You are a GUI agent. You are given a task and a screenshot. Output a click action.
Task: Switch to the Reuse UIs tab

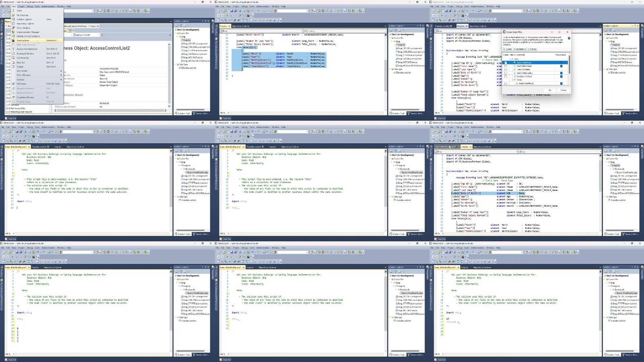coord(94,26)
